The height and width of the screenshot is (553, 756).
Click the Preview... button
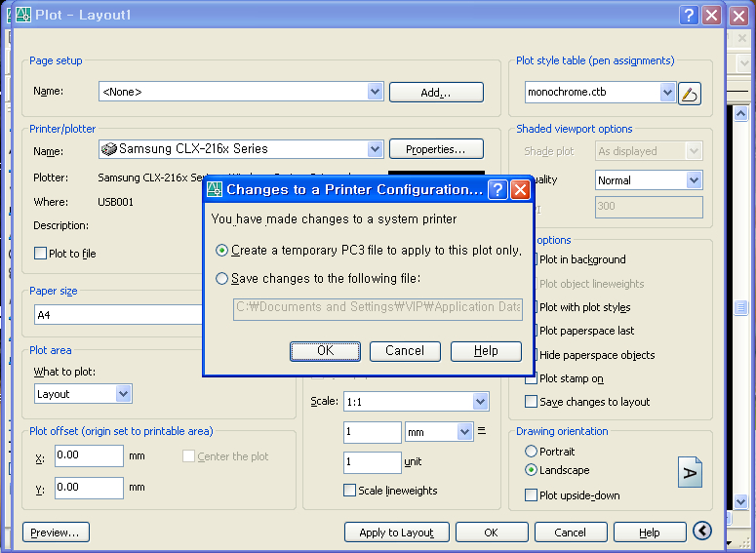coord(56,533)
